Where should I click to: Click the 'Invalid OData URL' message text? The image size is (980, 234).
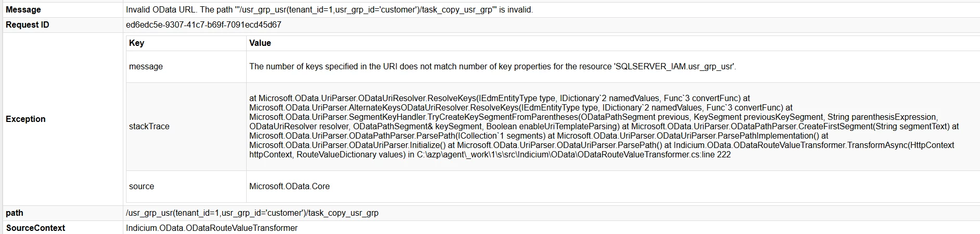(x=329, y=10)
